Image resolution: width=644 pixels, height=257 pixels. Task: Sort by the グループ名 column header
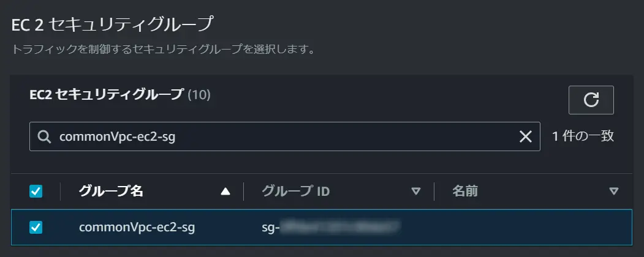pos(111,191)
